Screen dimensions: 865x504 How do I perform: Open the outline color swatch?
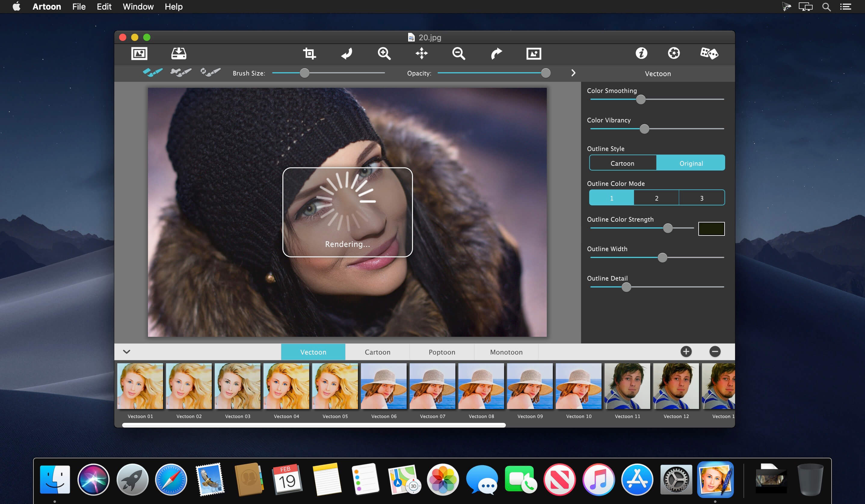coord(711,229)
